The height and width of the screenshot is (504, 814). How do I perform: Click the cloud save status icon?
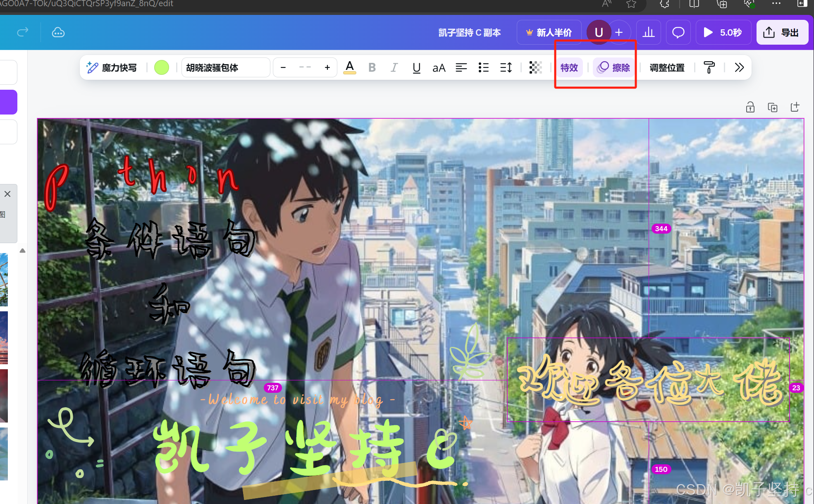58,32
